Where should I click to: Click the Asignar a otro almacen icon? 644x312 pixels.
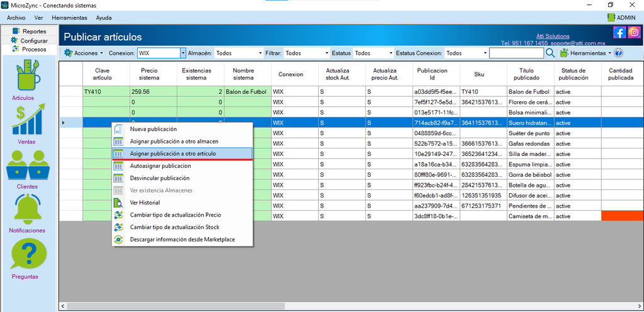tap(118, 142)
